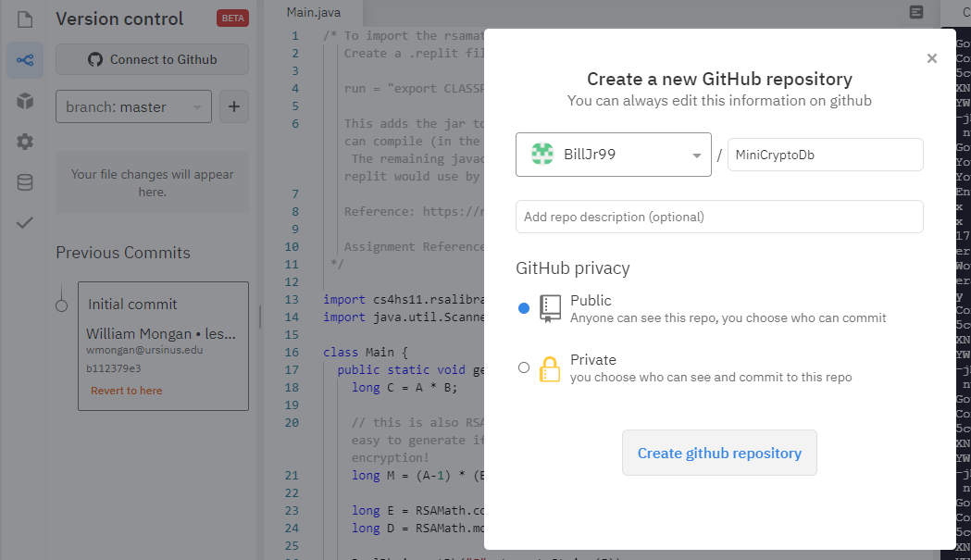Click 'class Main {' code line
The height and width of the screenshot is (560, 971).
[x=366, y=352]
